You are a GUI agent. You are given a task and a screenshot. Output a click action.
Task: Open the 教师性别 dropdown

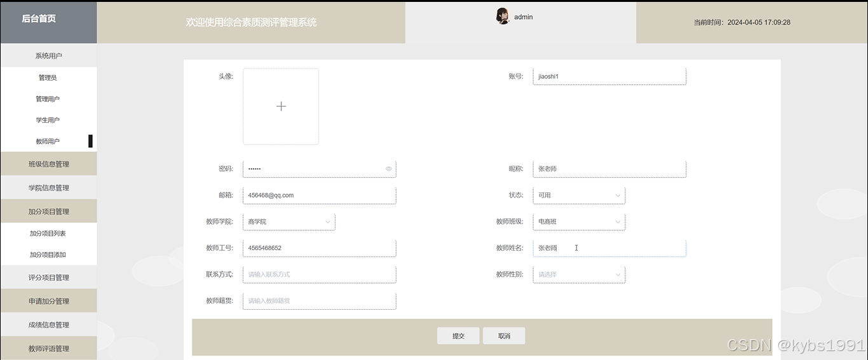(x=579, y=274)
